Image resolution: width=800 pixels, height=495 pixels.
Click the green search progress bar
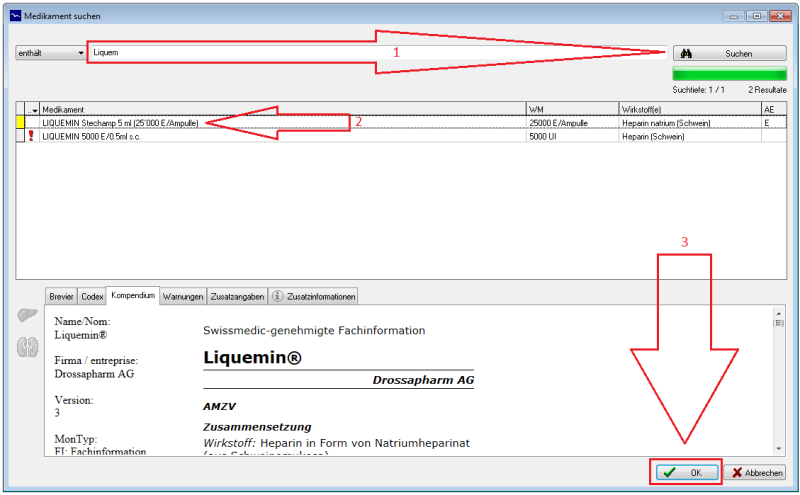(730, 73)
